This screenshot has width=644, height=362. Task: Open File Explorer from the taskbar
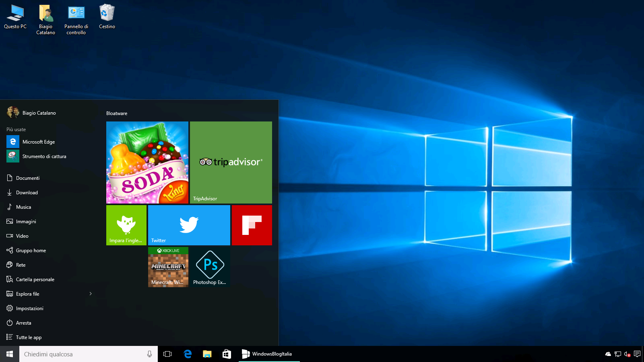pos(207,354)
